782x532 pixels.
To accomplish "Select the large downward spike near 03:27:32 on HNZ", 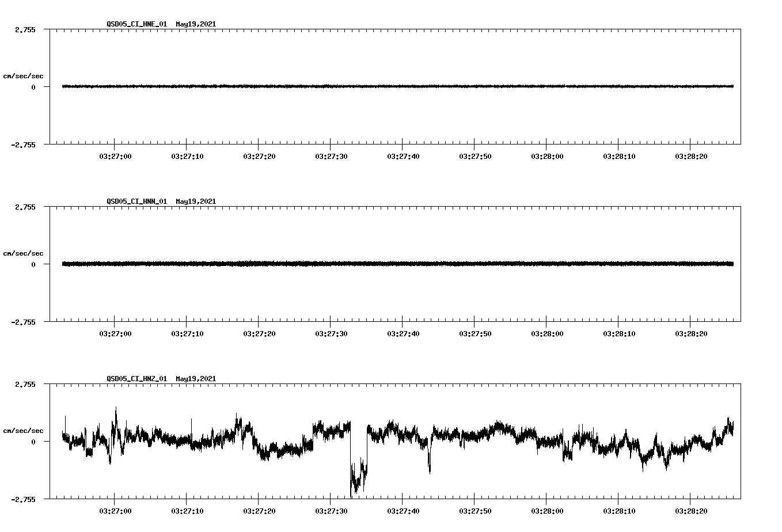I will point(353,484).
